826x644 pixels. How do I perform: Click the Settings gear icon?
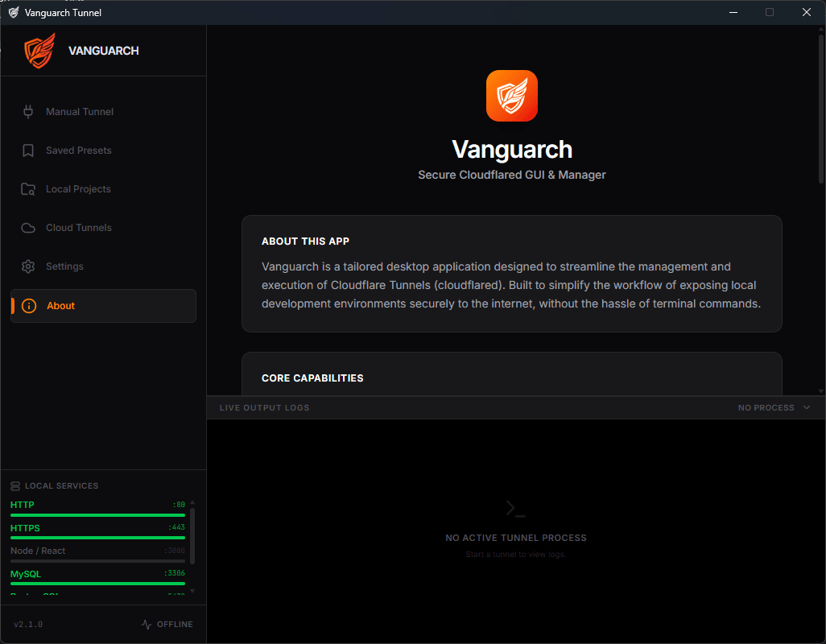28,266
